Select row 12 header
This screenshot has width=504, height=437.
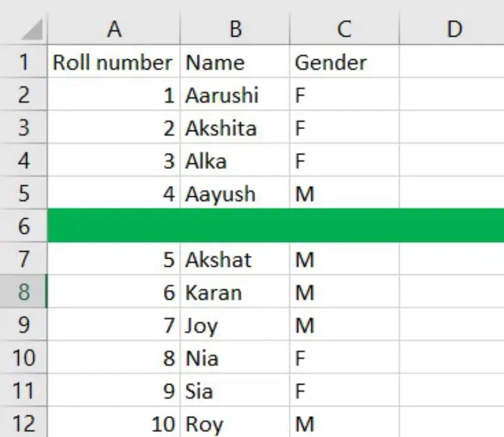pos(24,424)
